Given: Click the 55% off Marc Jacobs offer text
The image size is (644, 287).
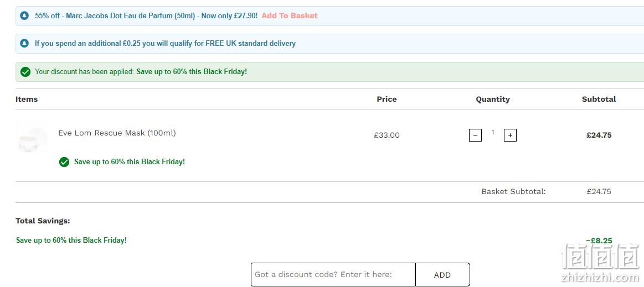Looking at the screenshot, I should click(x=146, y=16).
